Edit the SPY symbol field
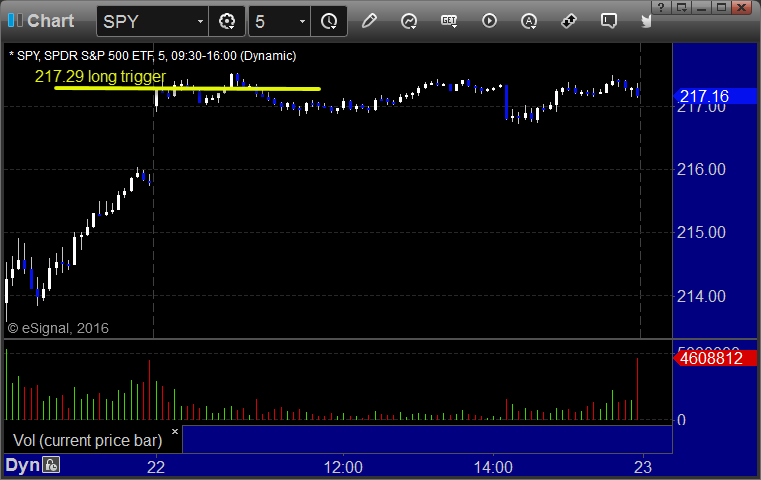 [146, 21]
